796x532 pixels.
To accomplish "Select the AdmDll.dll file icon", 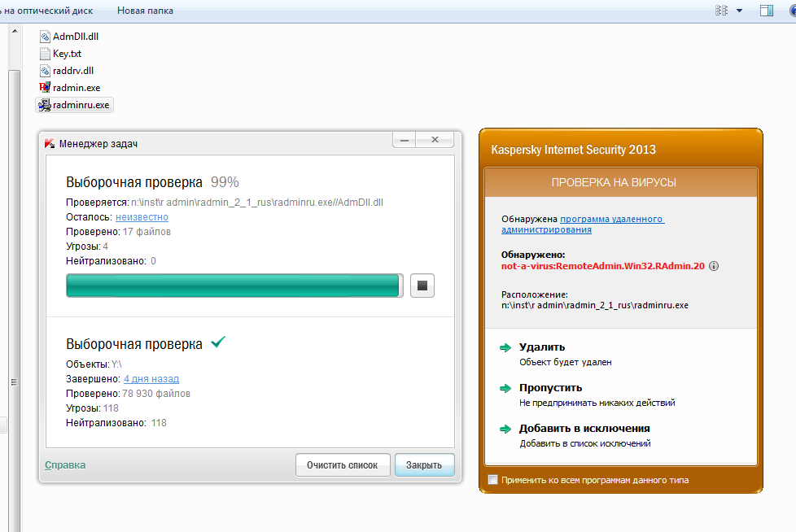I will [x=46, y=37].
